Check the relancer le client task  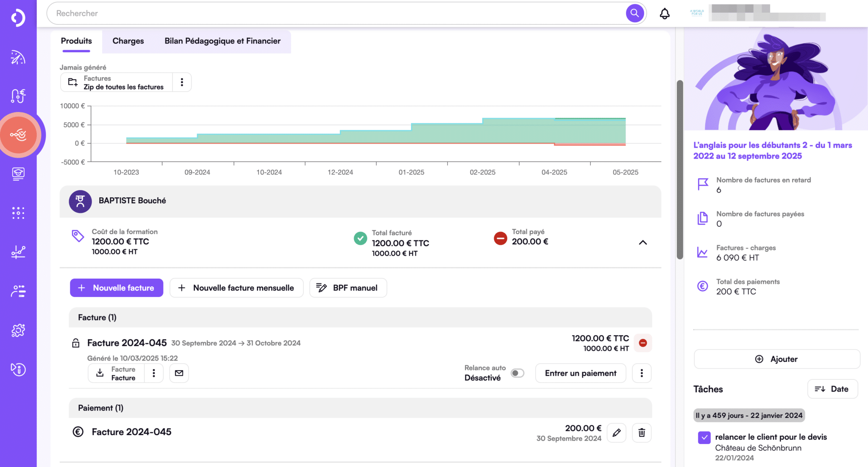click(x=704, y=437)
